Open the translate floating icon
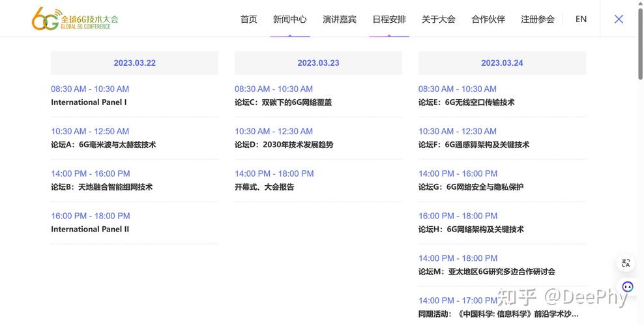The image size is (644, 326). click(626, 263)
